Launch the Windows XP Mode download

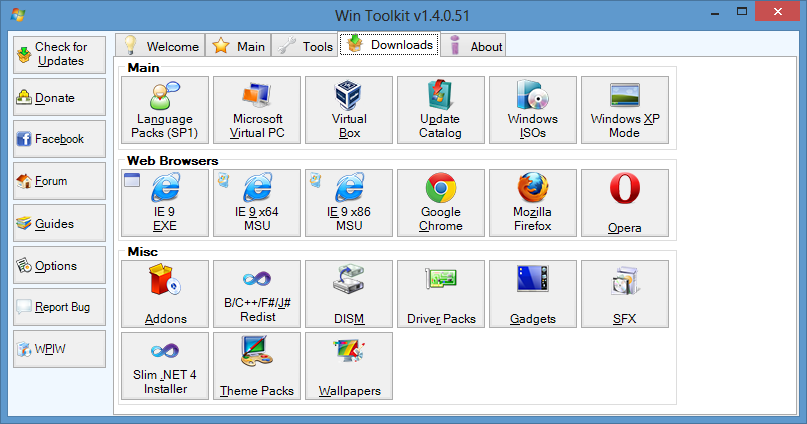tap(624, 112)
